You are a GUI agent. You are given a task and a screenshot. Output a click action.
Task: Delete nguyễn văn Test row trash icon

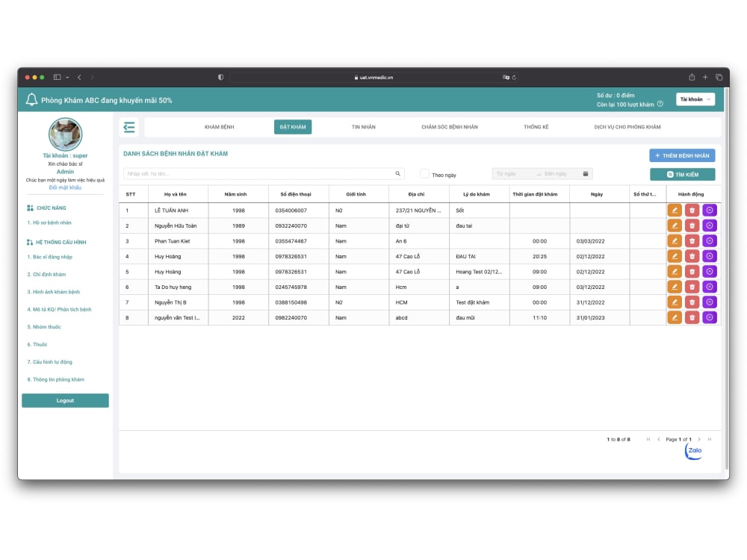(x=692, y=317)
